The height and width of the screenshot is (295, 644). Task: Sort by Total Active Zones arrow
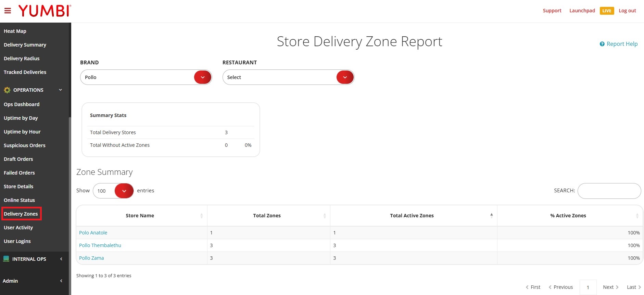click(x=492, y=215)
